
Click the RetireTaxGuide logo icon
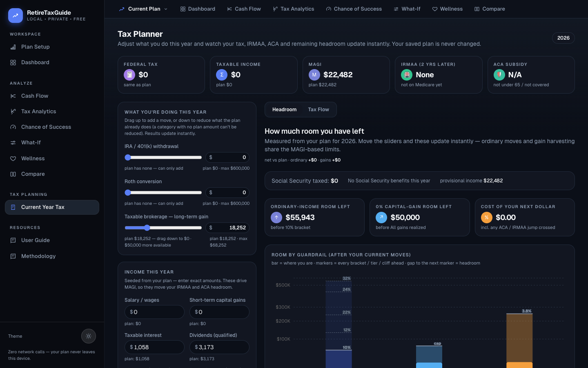(x=16, y=16)
